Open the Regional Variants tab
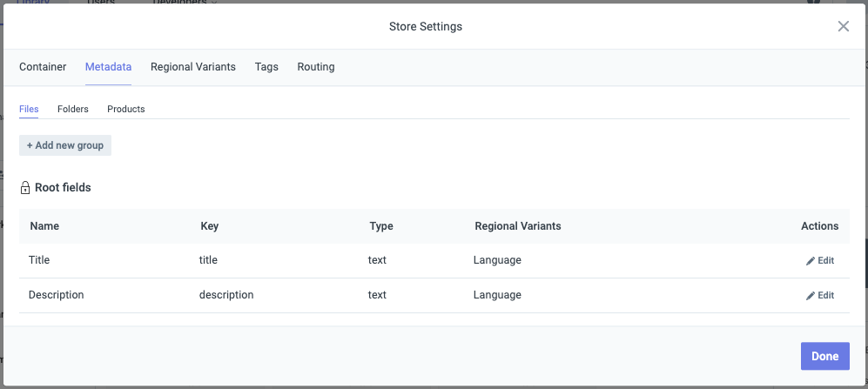This screenshot has width=868, height=389. [x=192, y=67]
